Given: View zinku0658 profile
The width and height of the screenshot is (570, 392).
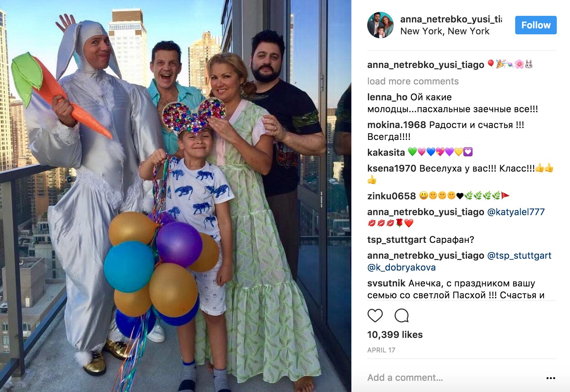Looking at the screenshot, I should pos(391,196).
